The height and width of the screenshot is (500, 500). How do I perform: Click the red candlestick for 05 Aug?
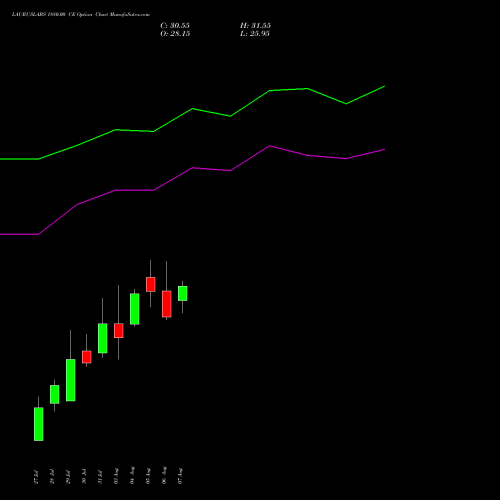[151, 284]
